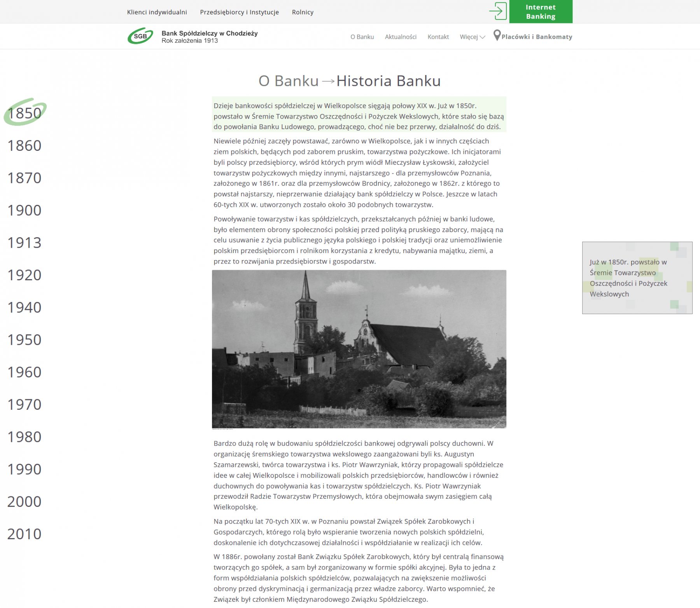Open Klienci indywidualni section

point(157,12)
